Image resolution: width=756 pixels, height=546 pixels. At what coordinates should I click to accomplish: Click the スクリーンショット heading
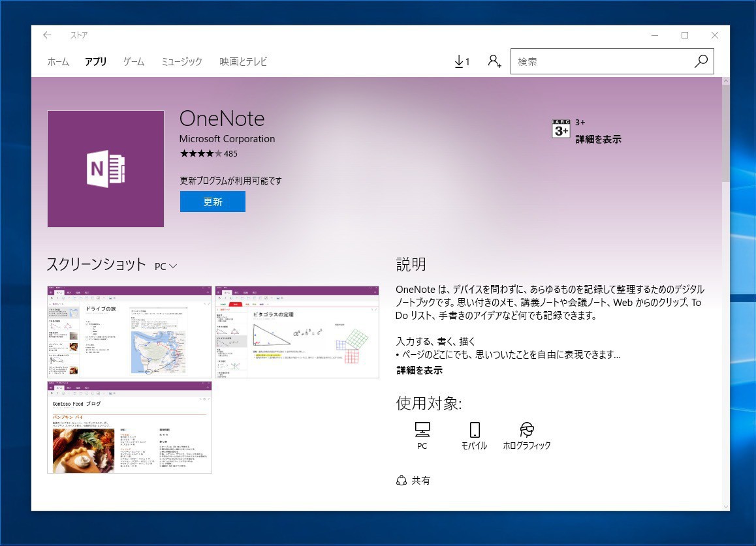[96, 264]
